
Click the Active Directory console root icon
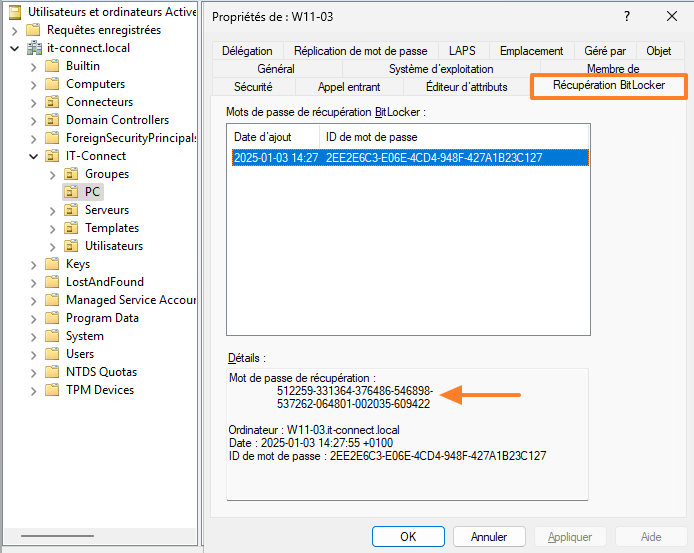coord(15,12)
